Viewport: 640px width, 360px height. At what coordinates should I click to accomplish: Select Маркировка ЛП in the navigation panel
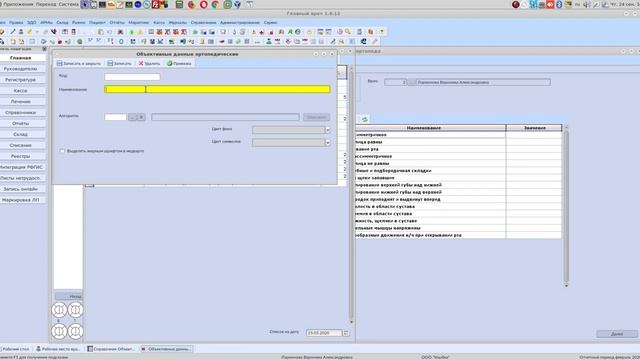(x=21, y=200)
